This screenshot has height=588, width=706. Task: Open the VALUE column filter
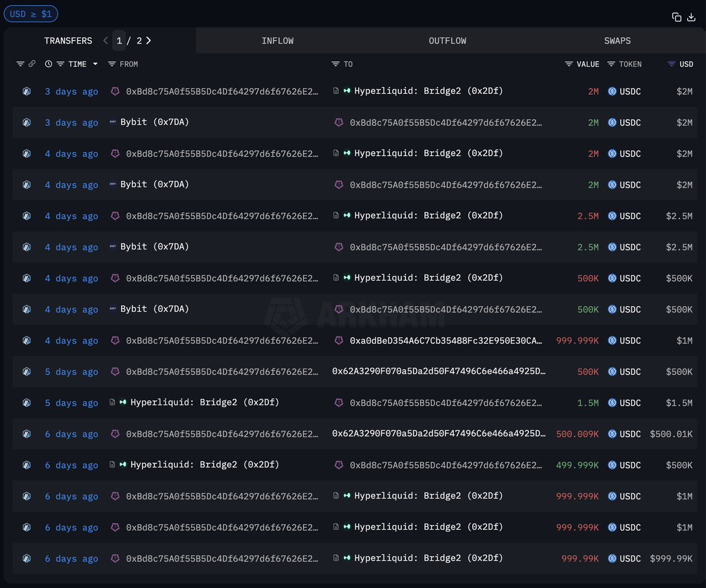569,64
